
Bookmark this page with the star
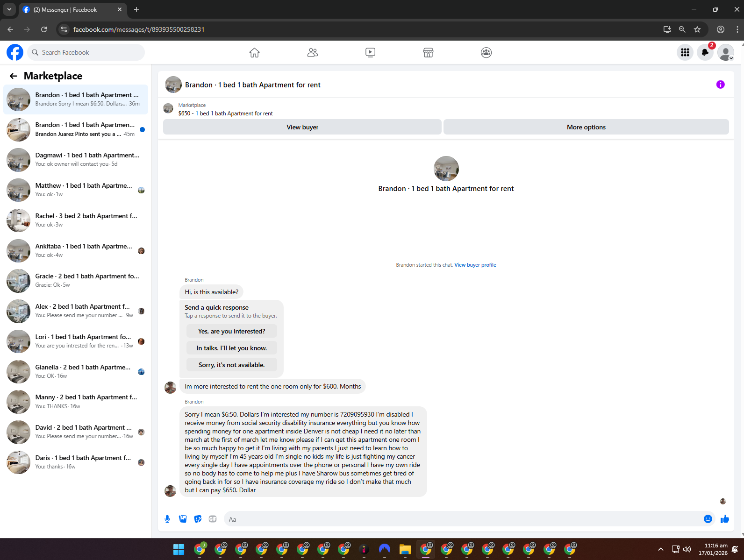click(697, 29)
